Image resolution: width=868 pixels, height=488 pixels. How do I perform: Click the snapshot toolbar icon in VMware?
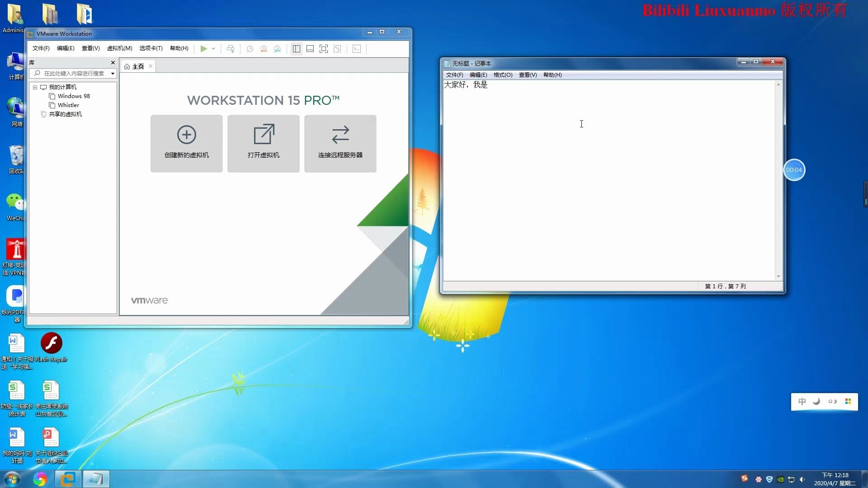click(x=249, y=48)
